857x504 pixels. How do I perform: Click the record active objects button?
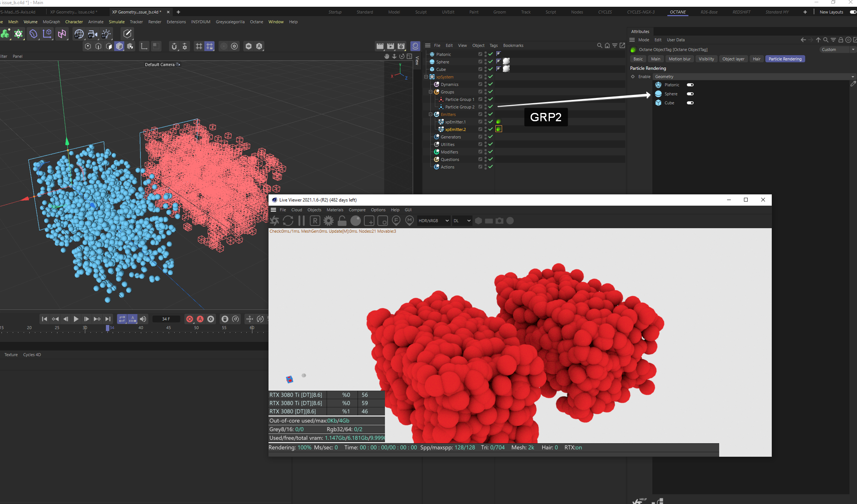tap(190, 319)
